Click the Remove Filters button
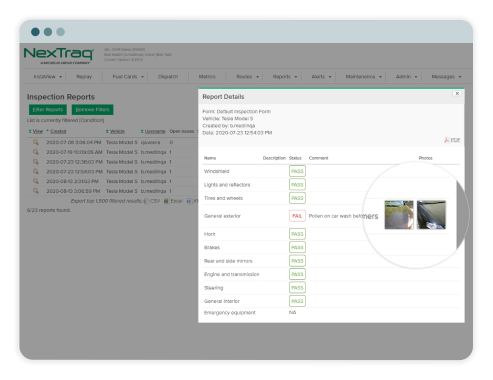Screen dimensions: 493x380 click(93, 110)
